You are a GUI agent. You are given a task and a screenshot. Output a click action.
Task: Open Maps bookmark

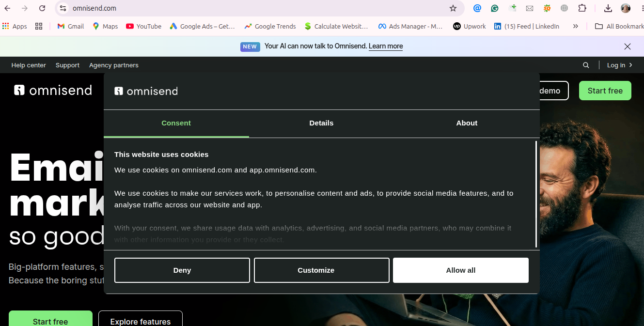tap(105, 26)
